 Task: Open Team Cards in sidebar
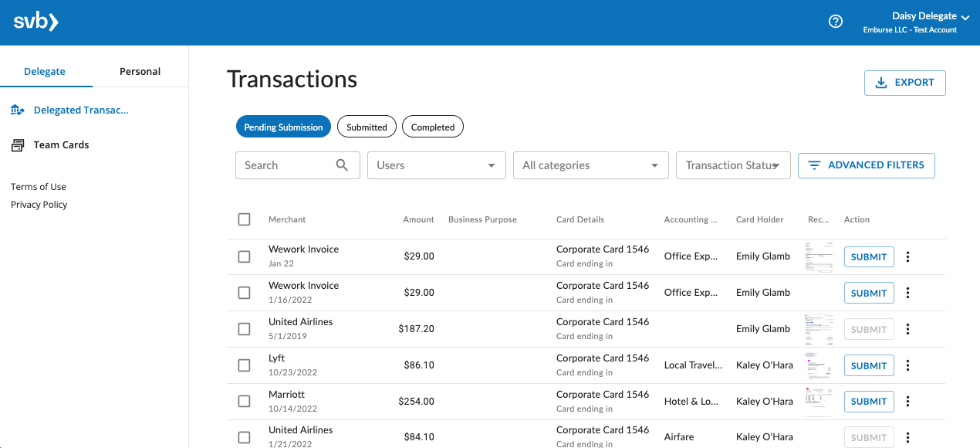click(x=61, y=145)
